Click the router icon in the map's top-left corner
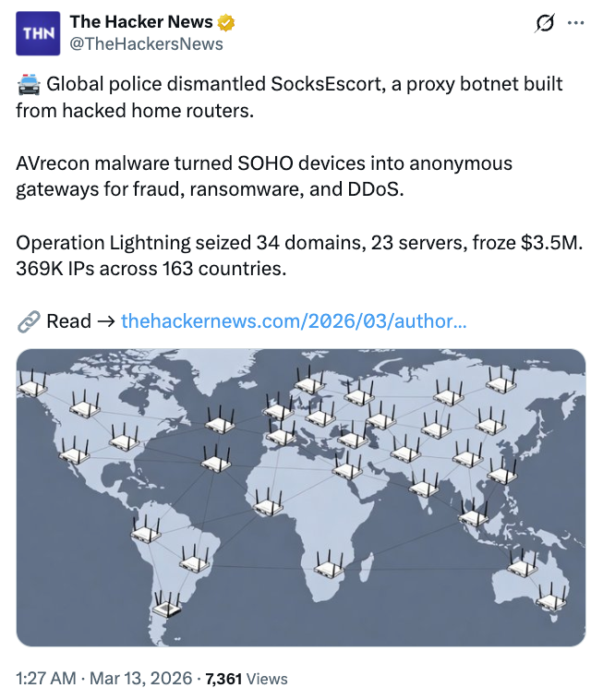603x700 pixels. [31, 383]
